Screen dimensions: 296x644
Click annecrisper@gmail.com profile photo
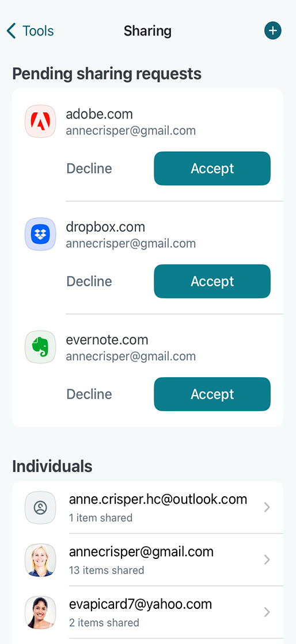click(x=40, y=560)
